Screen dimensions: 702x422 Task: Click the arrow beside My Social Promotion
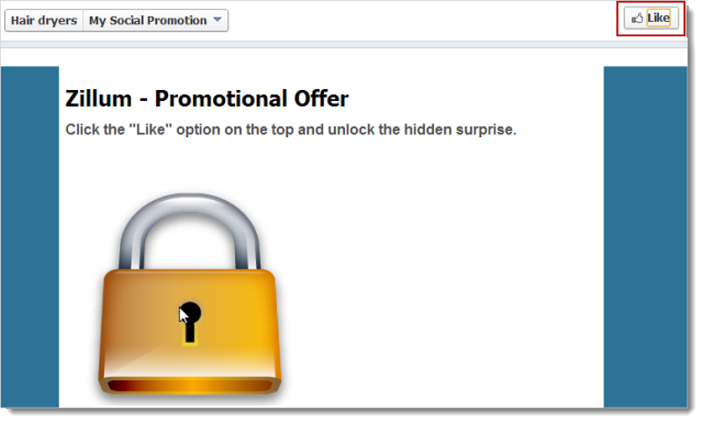218,20
